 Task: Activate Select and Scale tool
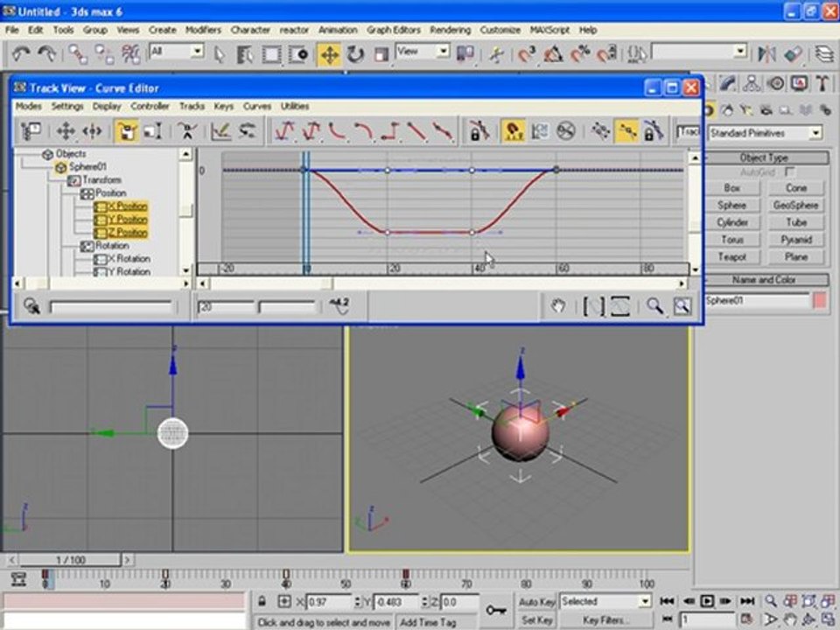(381, 54)
